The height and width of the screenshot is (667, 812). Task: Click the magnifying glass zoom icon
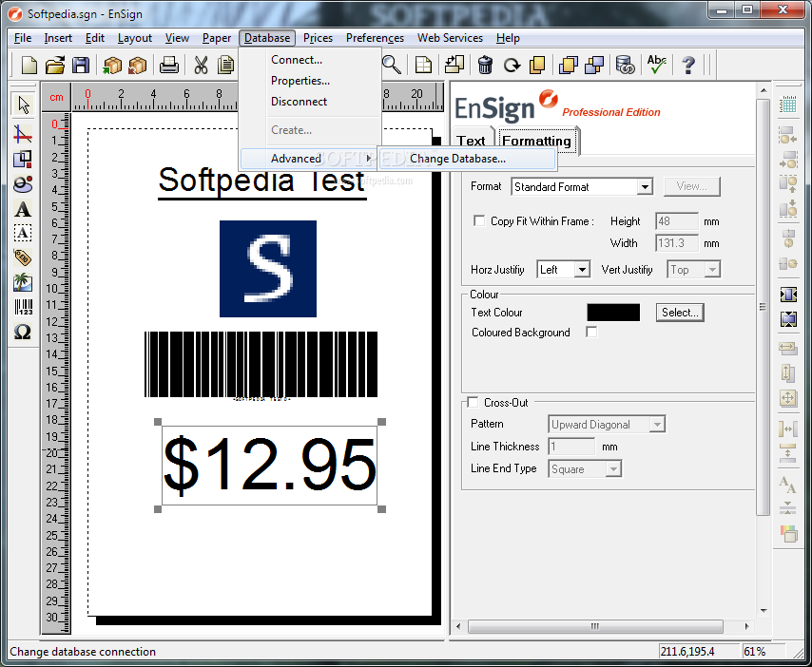click(x=392, y=66)
